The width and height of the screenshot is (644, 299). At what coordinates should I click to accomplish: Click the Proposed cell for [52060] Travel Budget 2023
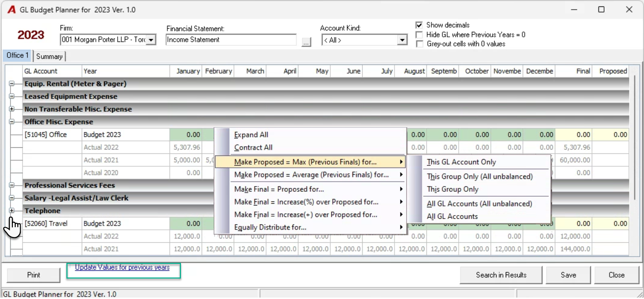[610, 224]
